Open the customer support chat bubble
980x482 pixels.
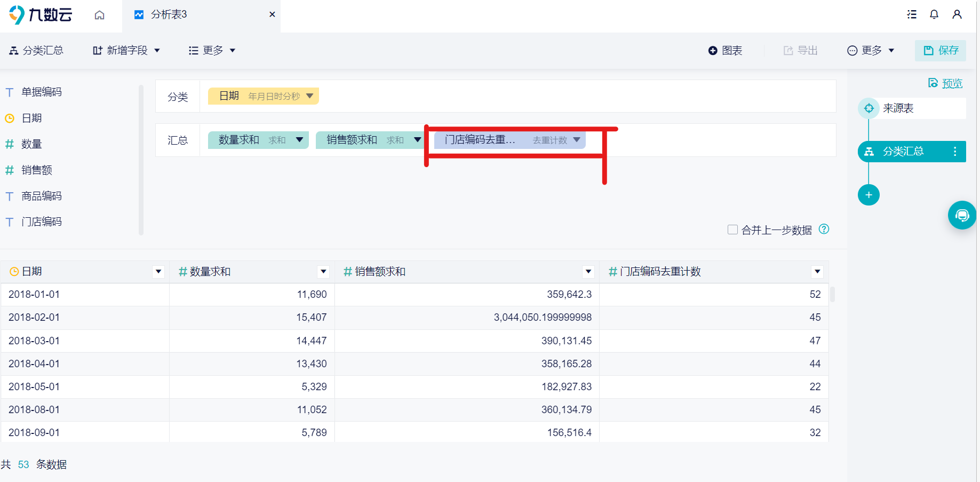tap(962, 215)
